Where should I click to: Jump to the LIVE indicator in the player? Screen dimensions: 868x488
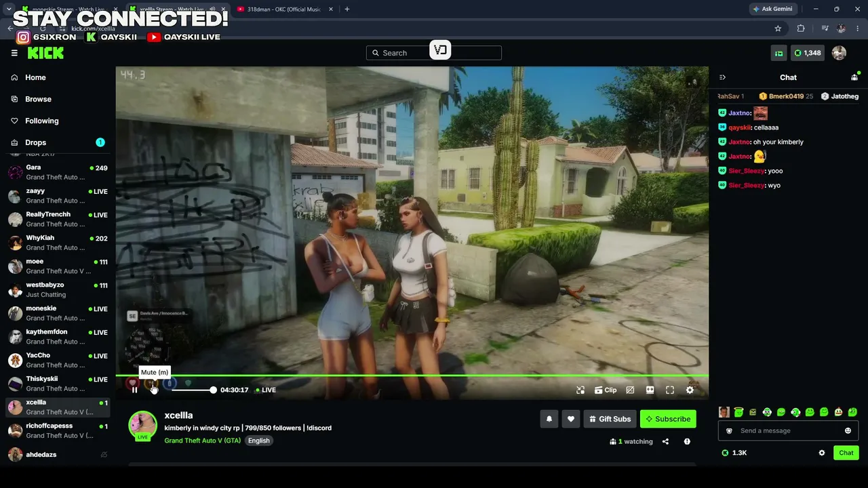(265, 390)
